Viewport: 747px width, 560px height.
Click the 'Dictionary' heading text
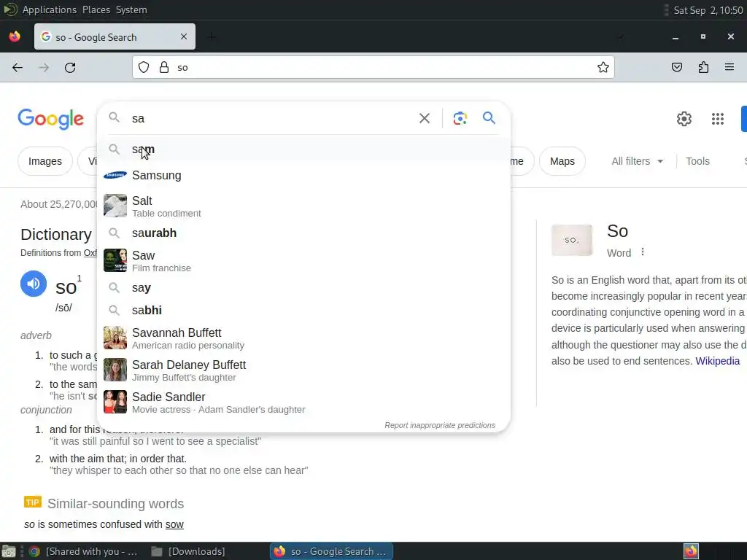coord(55,234)
